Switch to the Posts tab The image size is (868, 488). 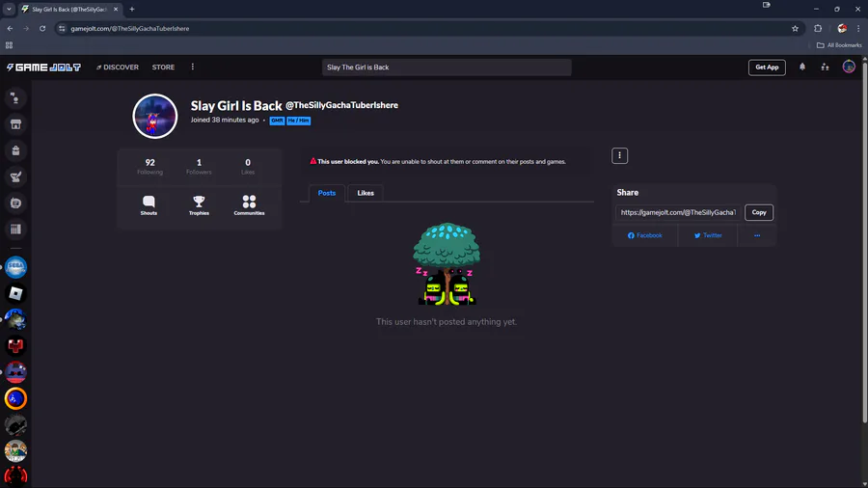[x=327, y=193]
